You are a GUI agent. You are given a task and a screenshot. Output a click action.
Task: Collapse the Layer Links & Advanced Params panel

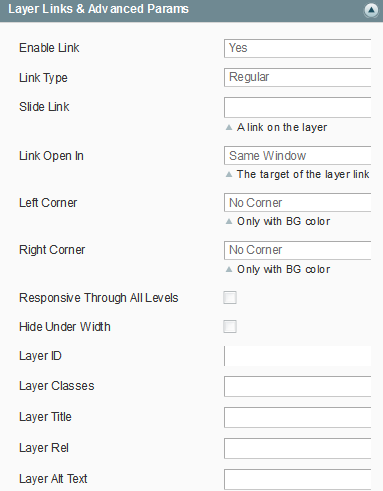click(x=371, y=11)
